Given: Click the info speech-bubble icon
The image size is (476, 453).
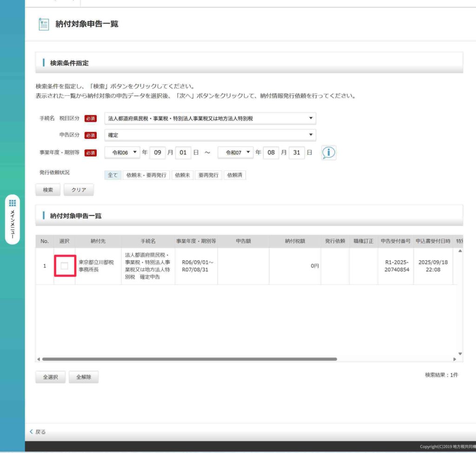Looking at the screenshot, I should tap(329, 153).
